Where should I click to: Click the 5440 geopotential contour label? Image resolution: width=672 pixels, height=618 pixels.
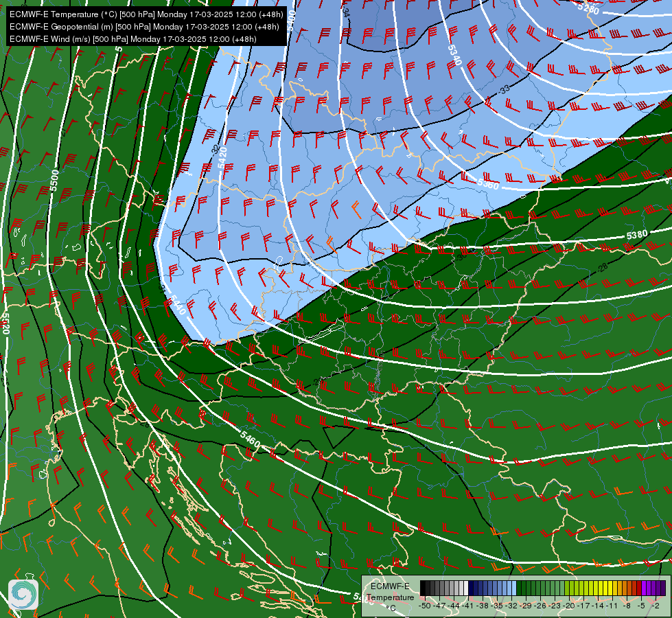pyautogui.click(x=177, y=304)
